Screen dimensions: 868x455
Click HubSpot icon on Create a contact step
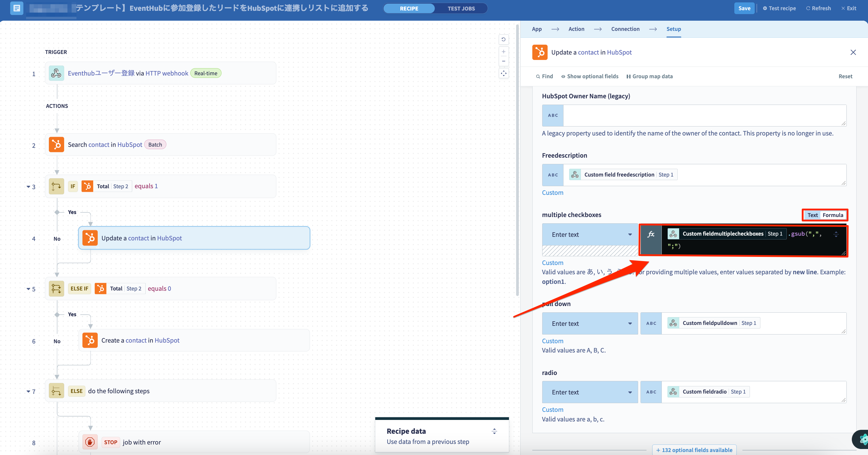coord(90,341)
